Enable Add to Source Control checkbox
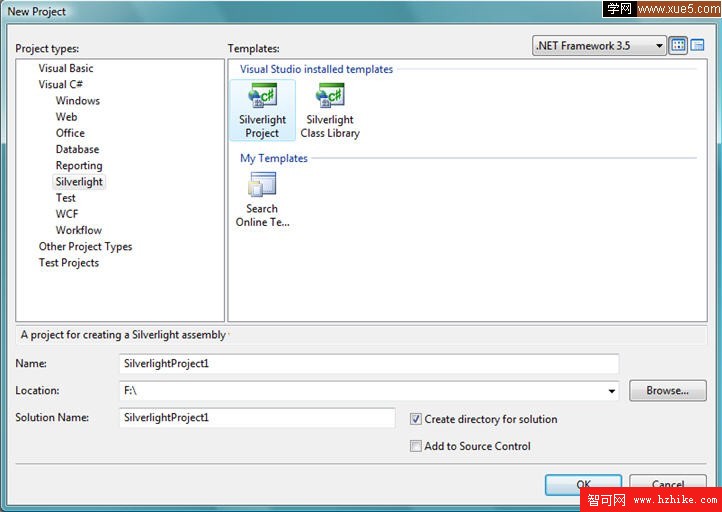722x512 pixels. pos(415,446)
